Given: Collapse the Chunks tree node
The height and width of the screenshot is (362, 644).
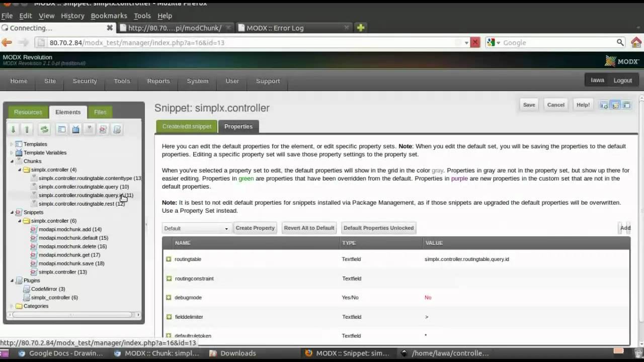Looking at the screenshot, I should [12, 161].
